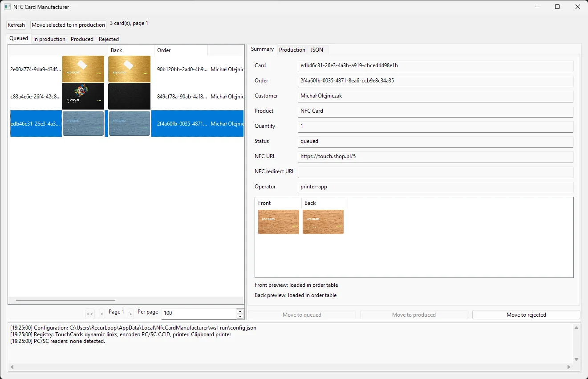Switch to the JSON tab
Image resolution: width=588 pixels, height=379 pixels.
317,50
